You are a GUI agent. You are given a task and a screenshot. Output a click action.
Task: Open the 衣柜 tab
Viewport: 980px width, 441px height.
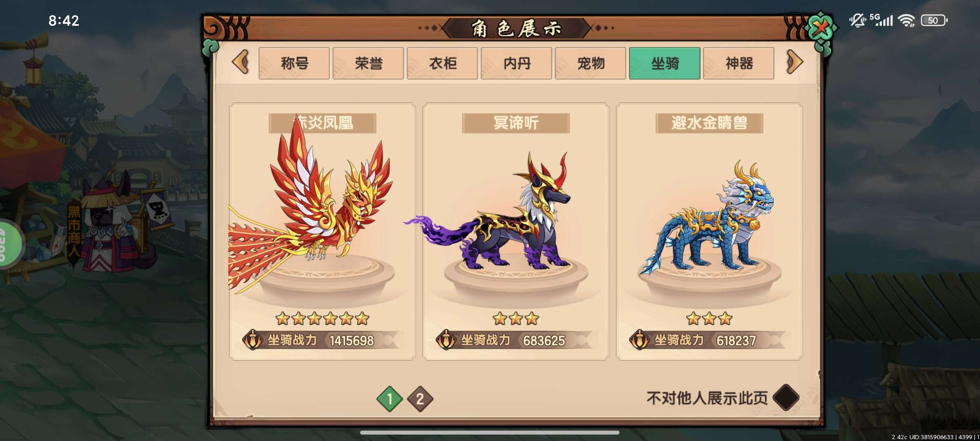442,63
